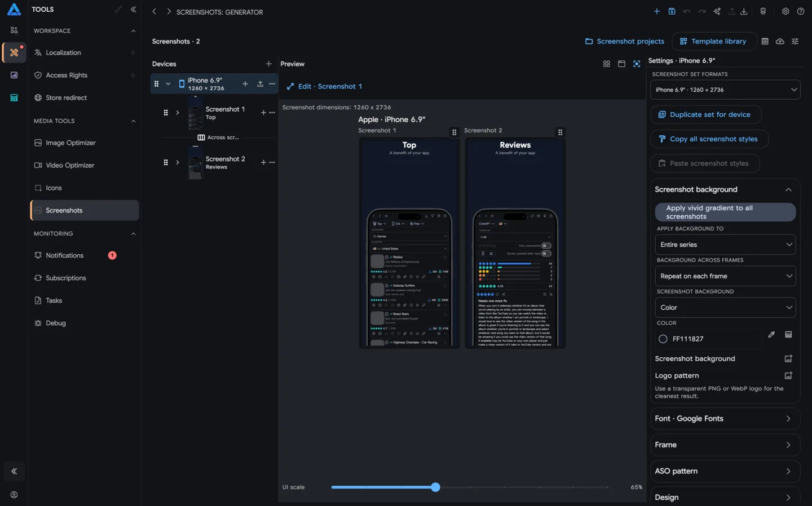Expand the Font · Google Fonts section
The height and width of the screenshot is (506, 812).
coord(725,419)
